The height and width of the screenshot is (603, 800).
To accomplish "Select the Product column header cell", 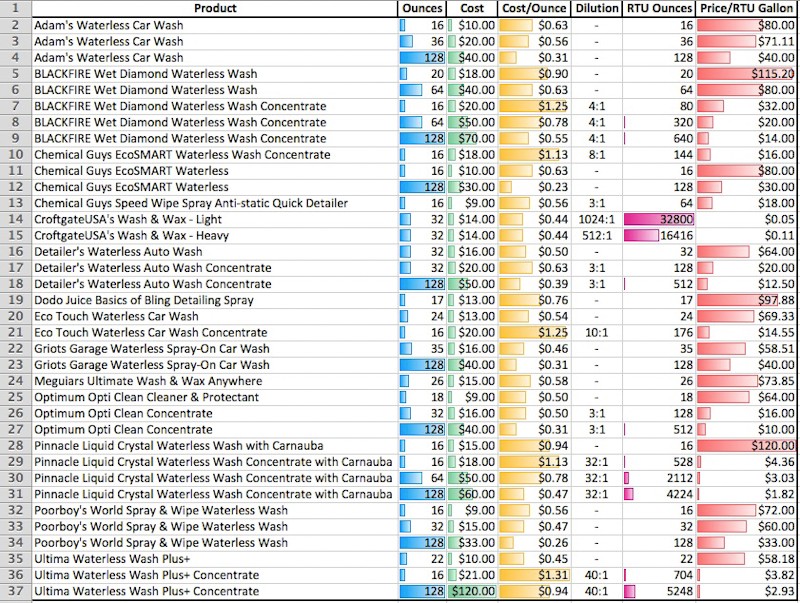I will pyautogui.click(x=215, y=8).
